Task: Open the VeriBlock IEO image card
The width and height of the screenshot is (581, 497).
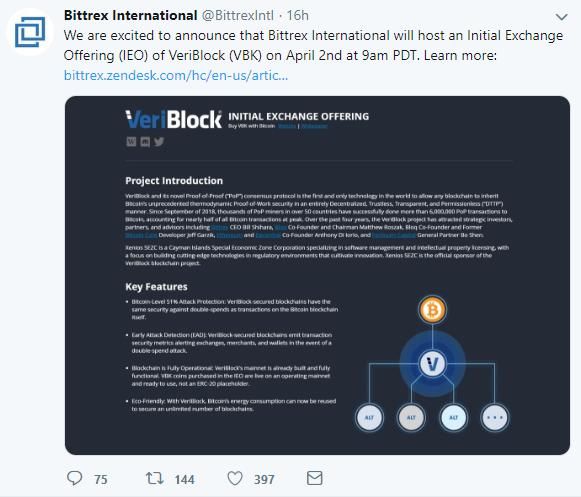Action: 317,275
